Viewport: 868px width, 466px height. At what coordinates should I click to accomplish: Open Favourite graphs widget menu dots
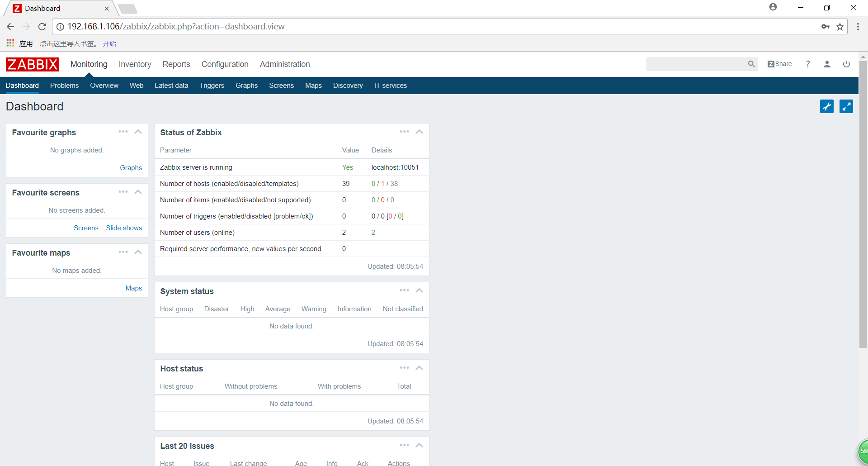(x=123, y=132)
